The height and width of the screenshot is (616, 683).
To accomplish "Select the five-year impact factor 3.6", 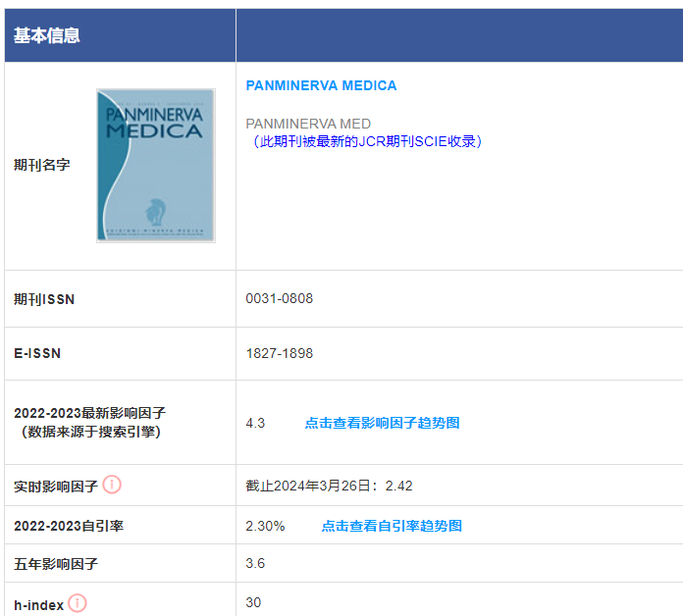I will (x=255, y=563).
